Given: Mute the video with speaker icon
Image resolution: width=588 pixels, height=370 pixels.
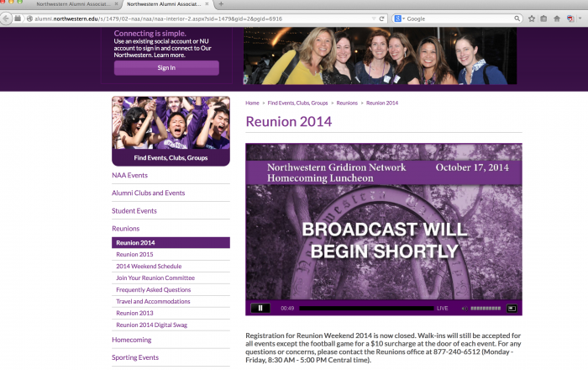Looking at the screenshot, I should (x=465, y=309).
